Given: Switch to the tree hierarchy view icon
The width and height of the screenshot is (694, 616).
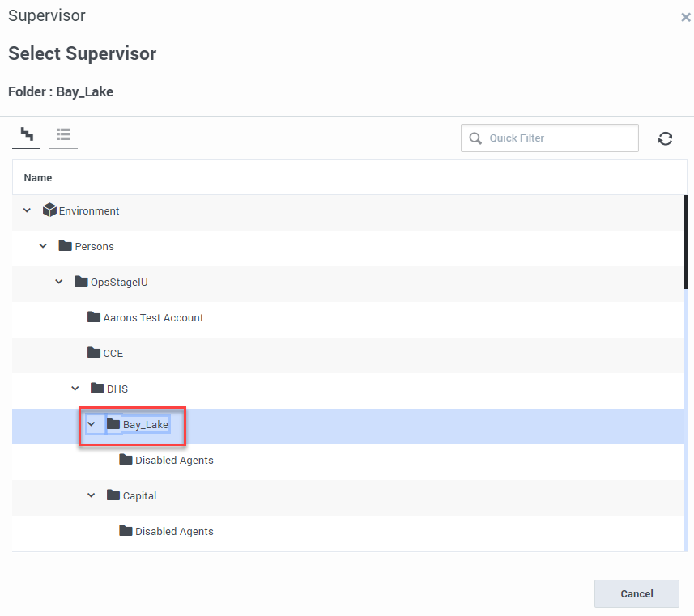Looking at the screenshot, I should (27, 134).
